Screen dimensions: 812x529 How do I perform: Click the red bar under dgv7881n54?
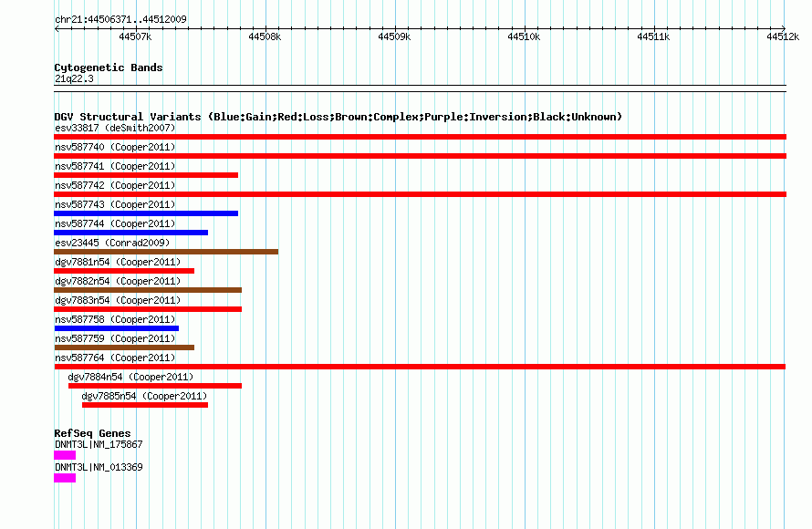pyautogui.click(x=124, y=271)
